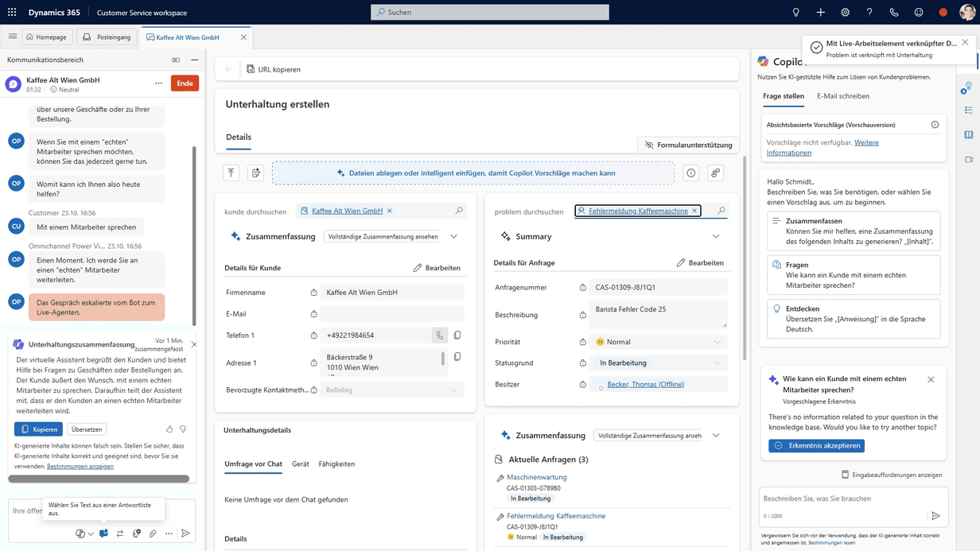Screen dimensions: 980x551
Task: Click the red Ende button
Action: coord(185,83)
